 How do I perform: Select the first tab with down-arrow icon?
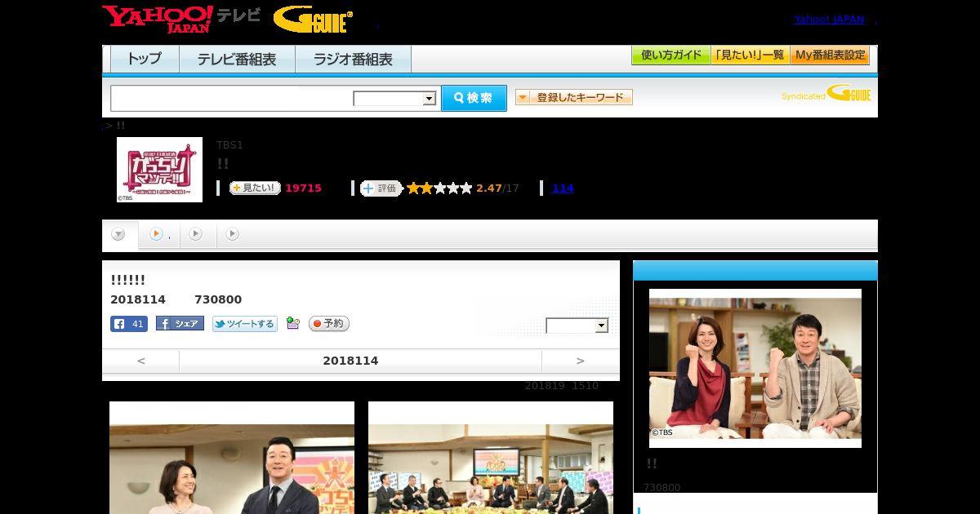[119, 235]
